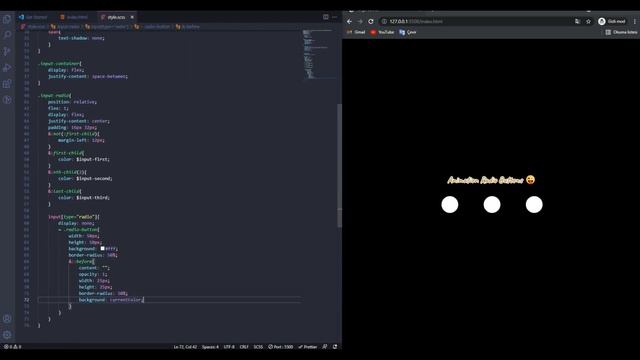Click the sixth activity bar icon below Extensions

click(x=7, y=100)
